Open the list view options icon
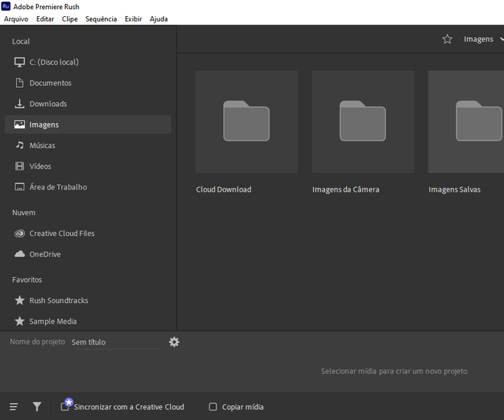Viewport: 504px width, 420px height. pyautogui.click(x=14, y=407)
